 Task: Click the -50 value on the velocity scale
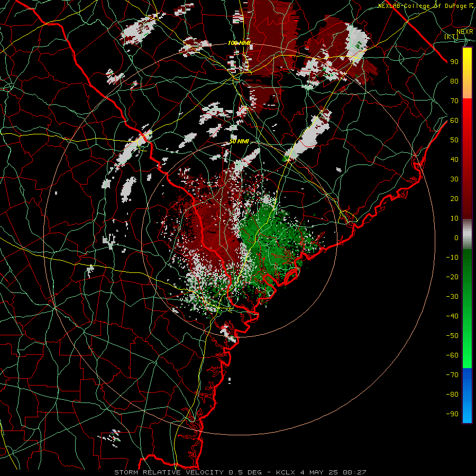(452, 336)
